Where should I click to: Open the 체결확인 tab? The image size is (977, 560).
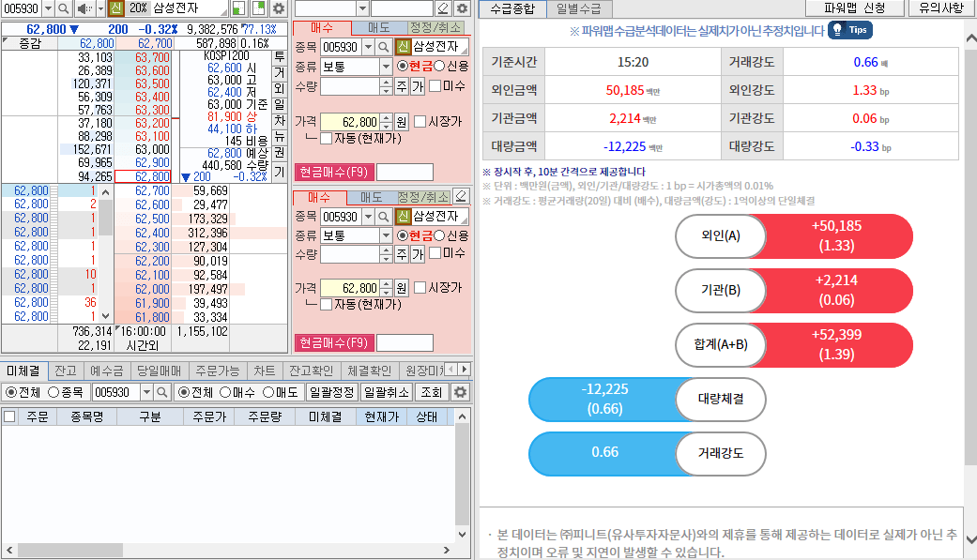click(370, 371)
